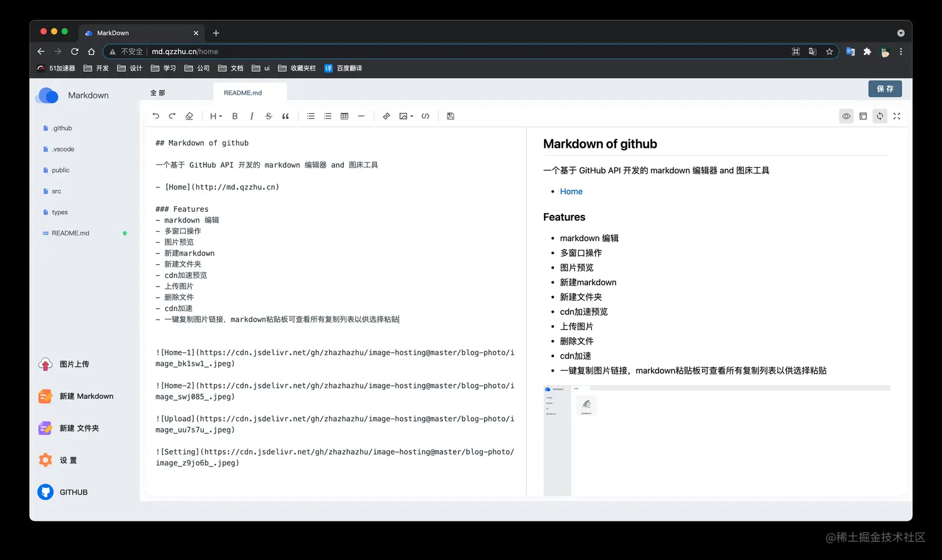This screenshot has width=942, height=560.
Task: Open the H heading dropdown
Action: (216, 116)
